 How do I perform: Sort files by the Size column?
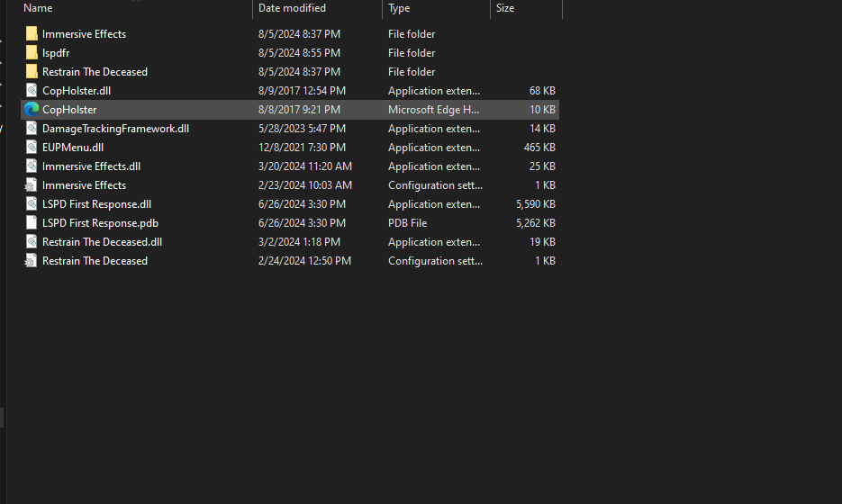505,8
